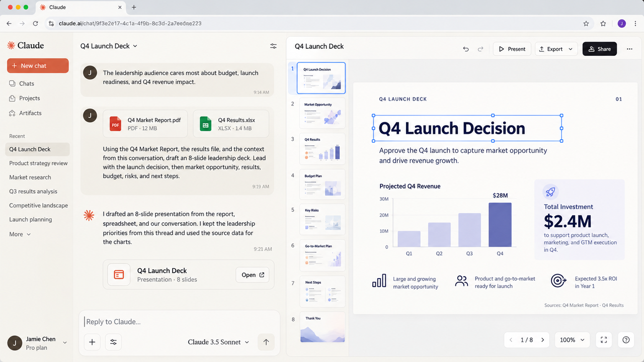Click the Q4 Results spreadsheet icon

click(x=205, y=124)
